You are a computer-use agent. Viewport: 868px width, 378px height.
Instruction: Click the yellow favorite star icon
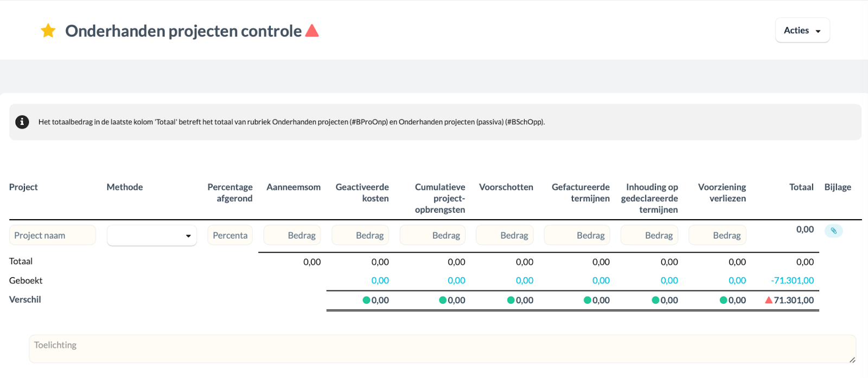[48, 31]
